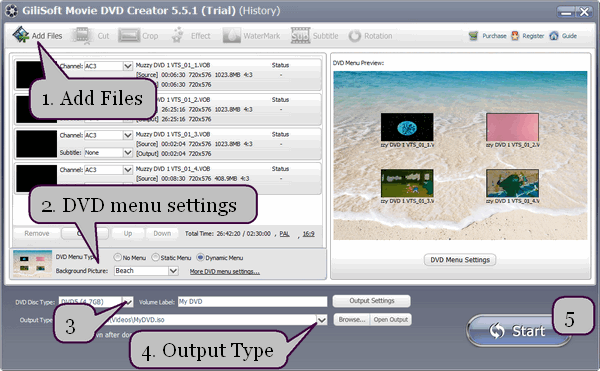The image size is (600, 371).
Task: Click the Up button
Action: tap(128, 233)
